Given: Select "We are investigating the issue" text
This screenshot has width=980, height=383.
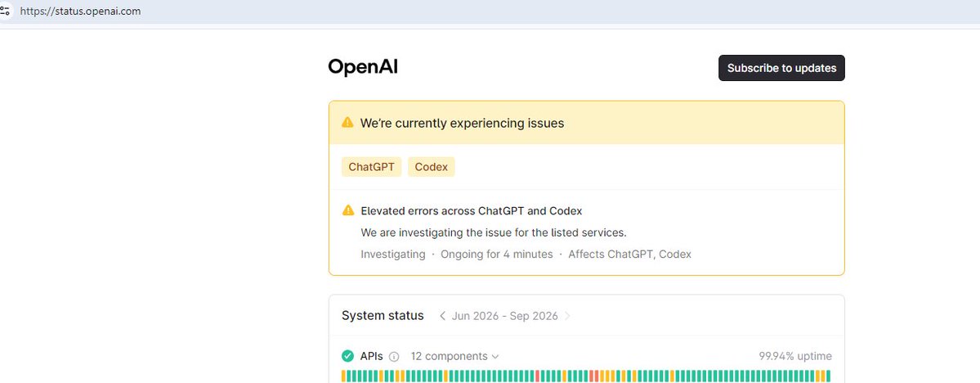Looking at the screenshot, I should [x=493, y=232].
